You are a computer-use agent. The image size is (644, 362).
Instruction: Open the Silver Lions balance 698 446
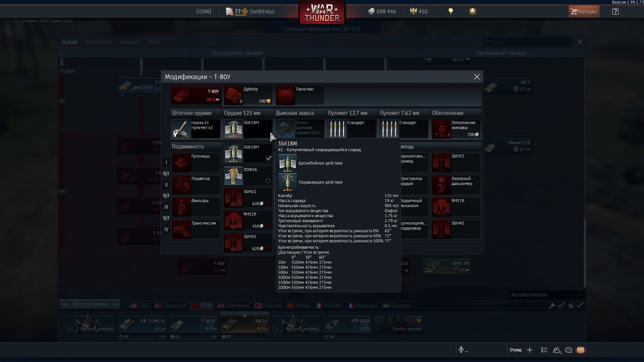[382, 11]
